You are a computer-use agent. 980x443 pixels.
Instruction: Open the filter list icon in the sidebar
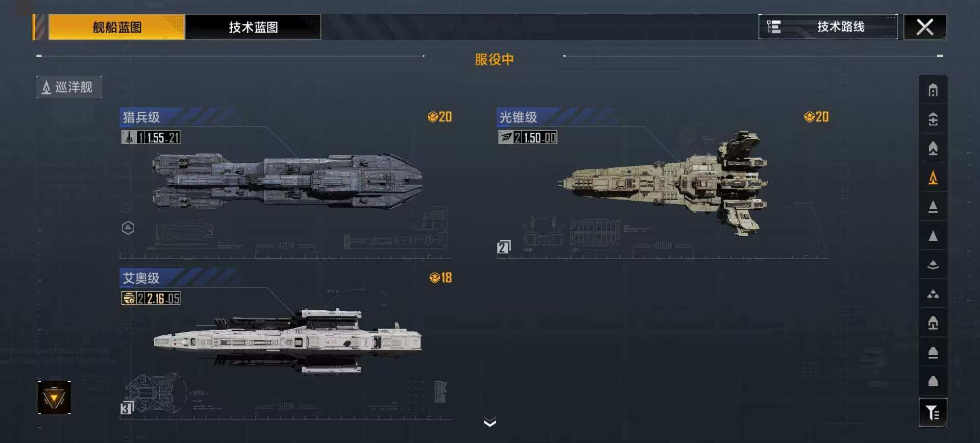pyautogui.click(x=933, y=412)
